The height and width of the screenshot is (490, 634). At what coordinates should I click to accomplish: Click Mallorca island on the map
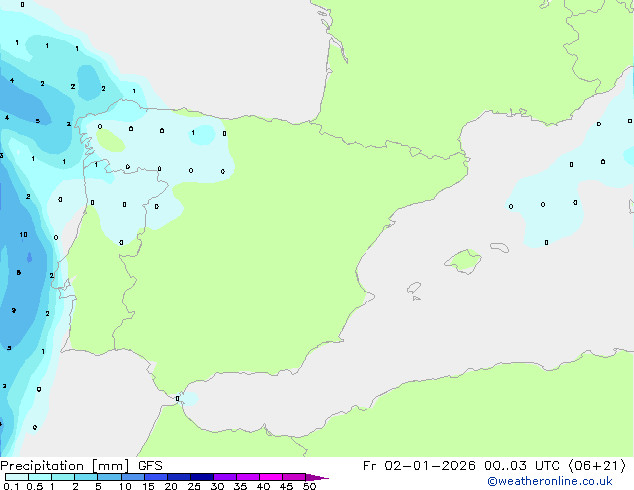point(463,261)
